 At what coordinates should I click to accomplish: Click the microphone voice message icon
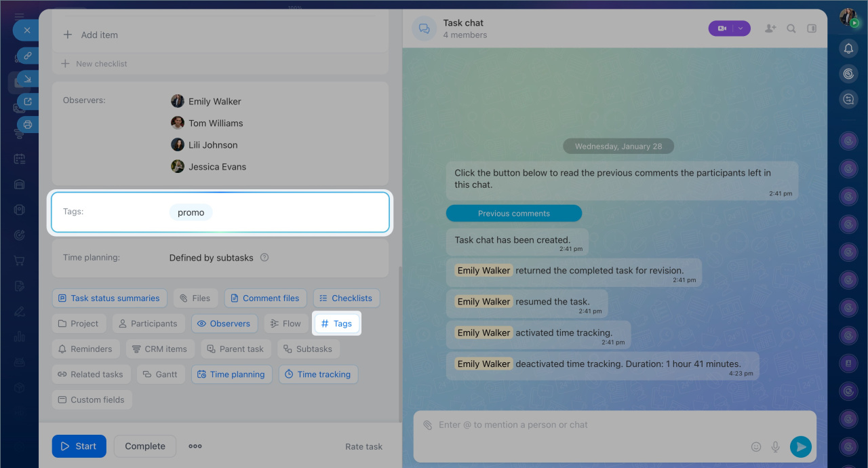pyautogui.click(x=776, y=446)
